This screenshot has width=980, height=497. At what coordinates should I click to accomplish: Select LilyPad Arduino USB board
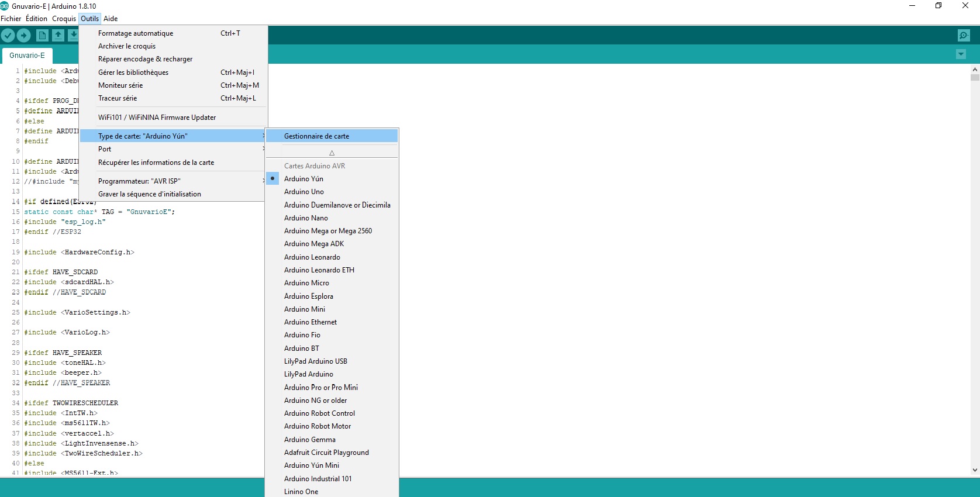coord(332,361)
